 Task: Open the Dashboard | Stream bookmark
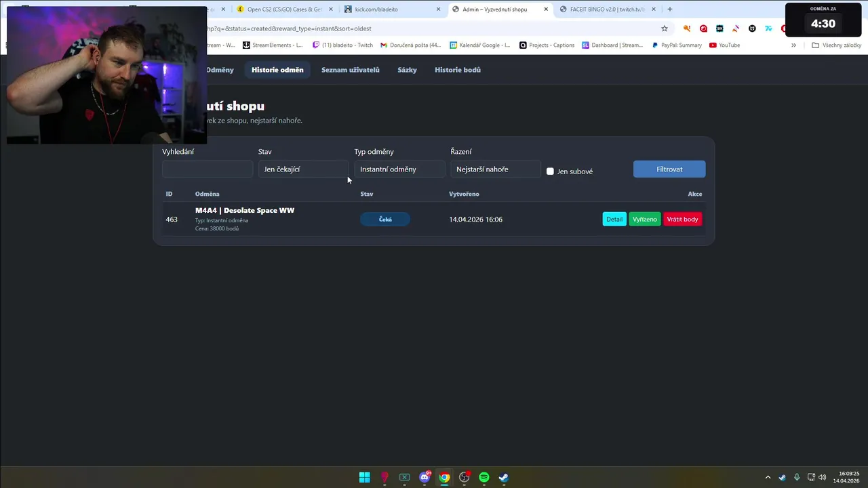(612, 45)
